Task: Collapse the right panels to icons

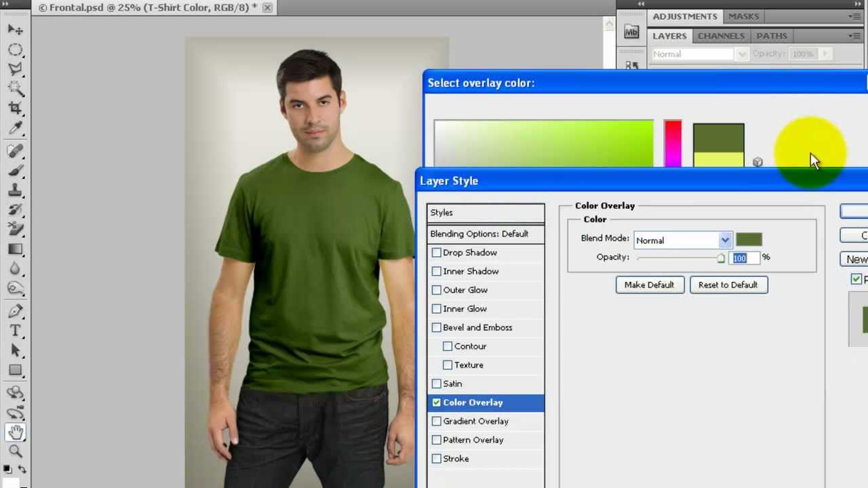Action: pyautogui.click(x=859, y=4)
